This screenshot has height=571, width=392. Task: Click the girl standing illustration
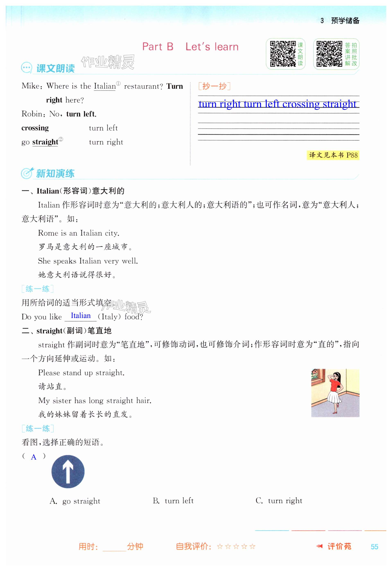tap(335, 393)
